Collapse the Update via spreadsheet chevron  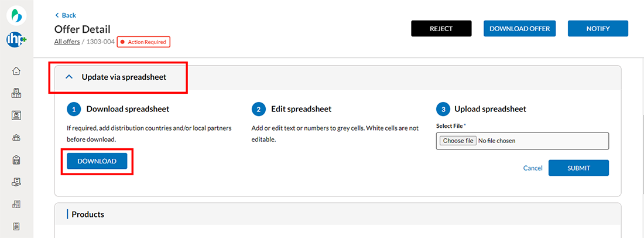[x=69, y=77]
